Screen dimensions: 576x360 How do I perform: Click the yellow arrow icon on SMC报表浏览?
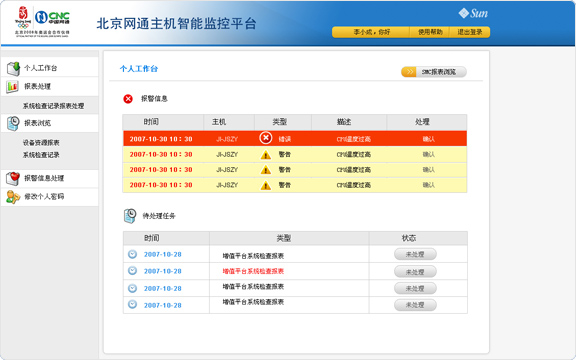click(x=409, y=72)
